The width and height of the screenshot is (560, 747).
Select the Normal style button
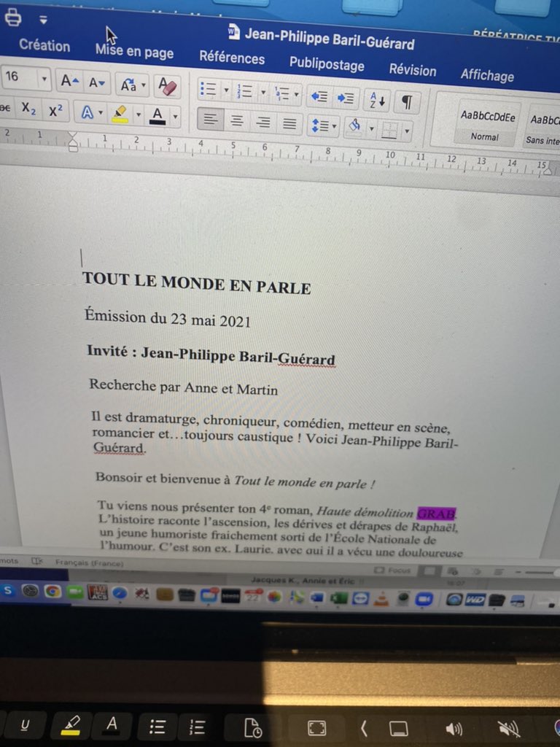click(x=486, y=125)
